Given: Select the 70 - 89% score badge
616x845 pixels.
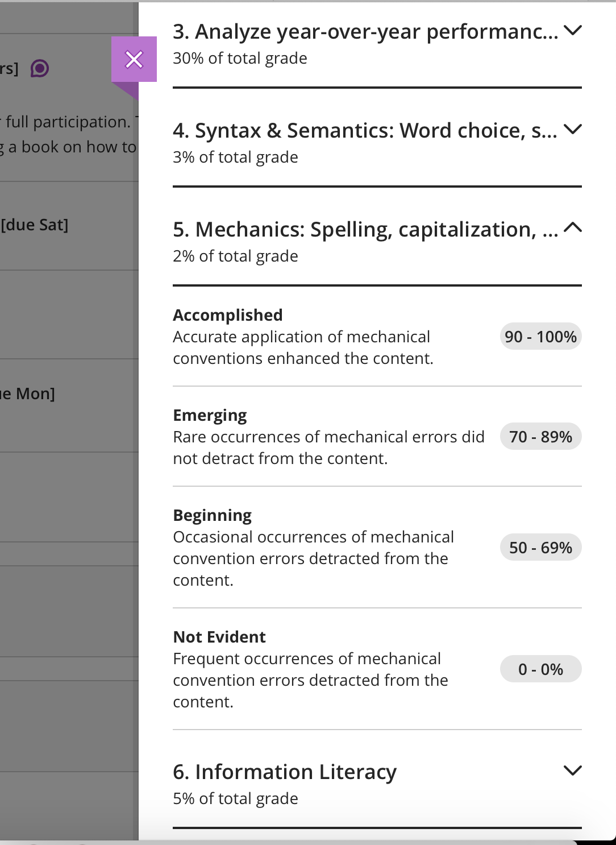Looking at the screenshot, I should (x=540, y=437).
